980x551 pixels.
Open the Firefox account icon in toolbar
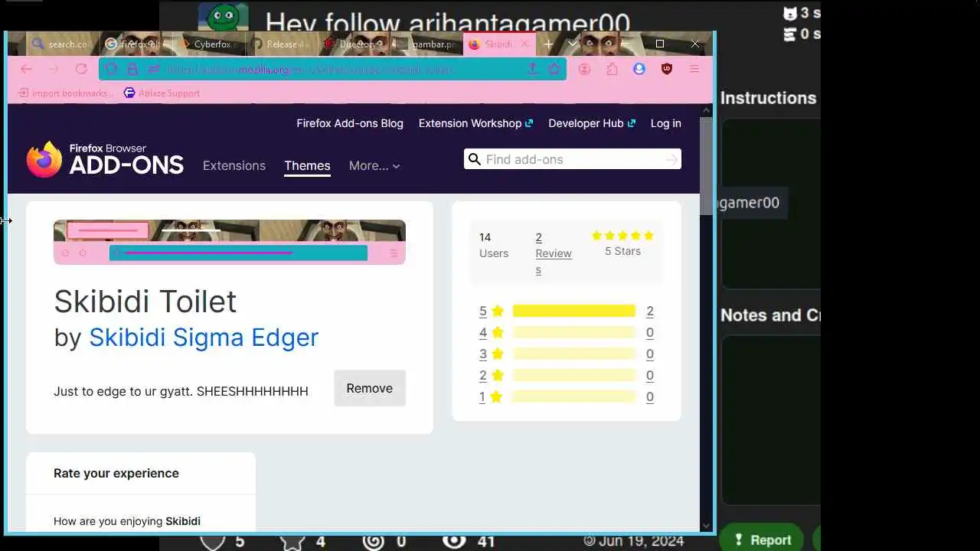coord(585,69)
